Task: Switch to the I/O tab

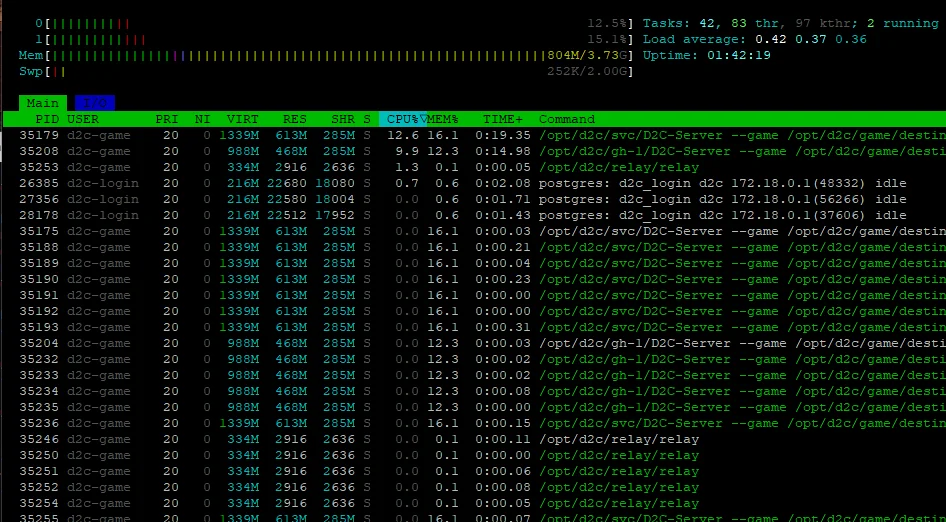Action: click(x=95, y=103)
